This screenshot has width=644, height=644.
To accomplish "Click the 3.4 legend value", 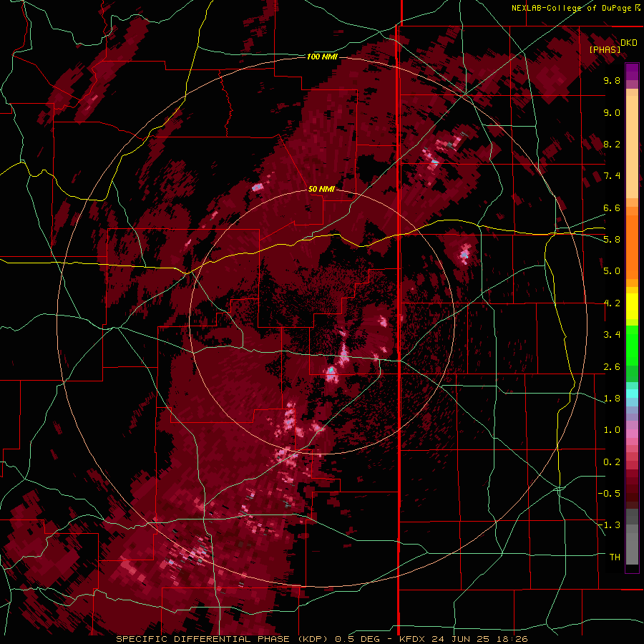I will 612,335.
